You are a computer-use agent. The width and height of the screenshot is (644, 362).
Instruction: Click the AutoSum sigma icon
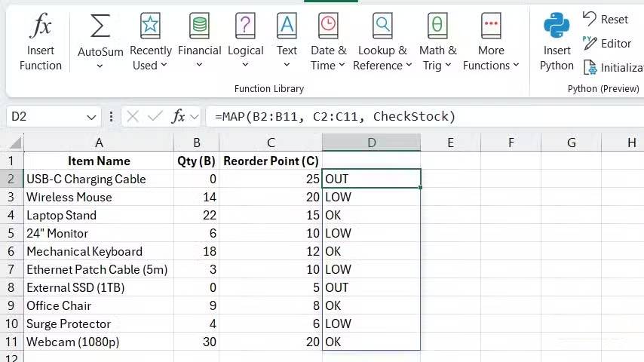[100, 26]
